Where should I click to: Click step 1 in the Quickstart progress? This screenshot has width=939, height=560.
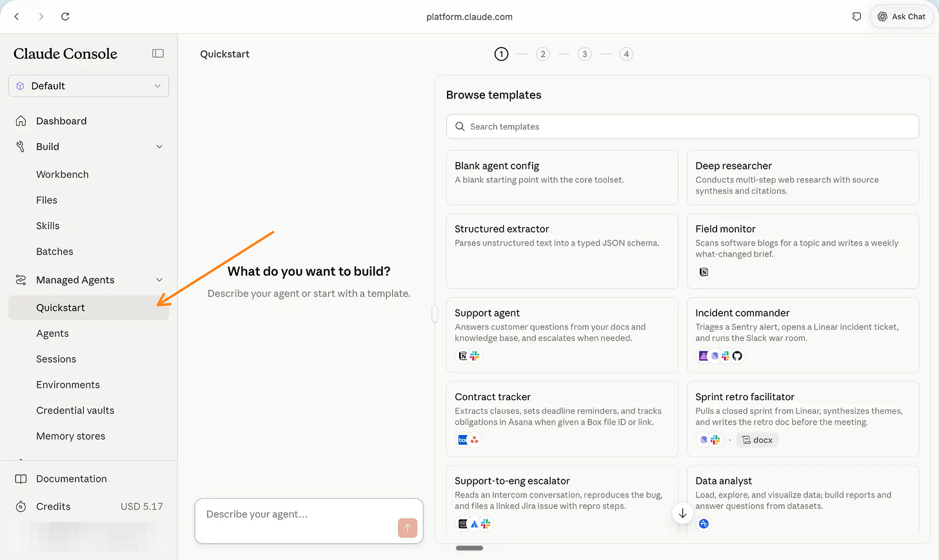click(x=501, y=54)
